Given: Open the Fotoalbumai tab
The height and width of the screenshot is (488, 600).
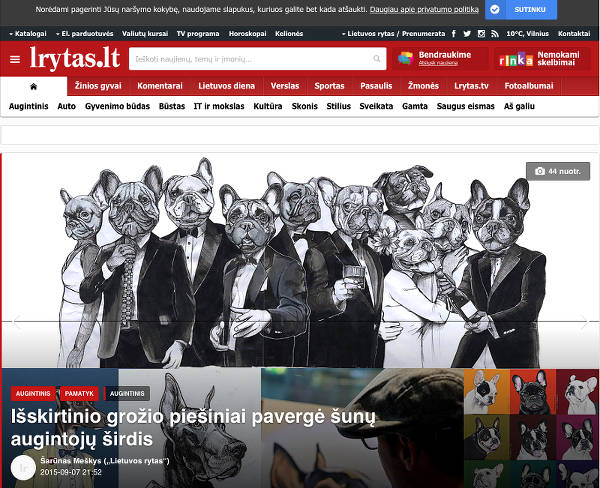Looking at the screenshot, I should click(529, 86).
